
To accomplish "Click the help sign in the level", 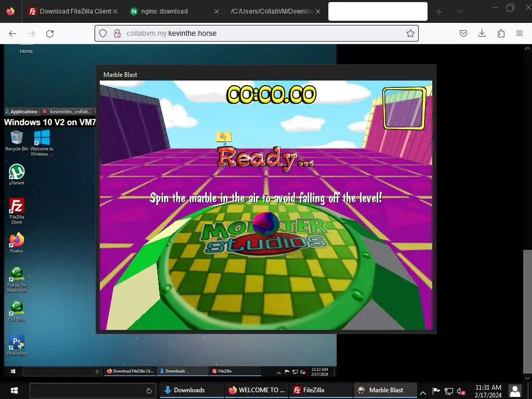I will click(x=224, y=137).
